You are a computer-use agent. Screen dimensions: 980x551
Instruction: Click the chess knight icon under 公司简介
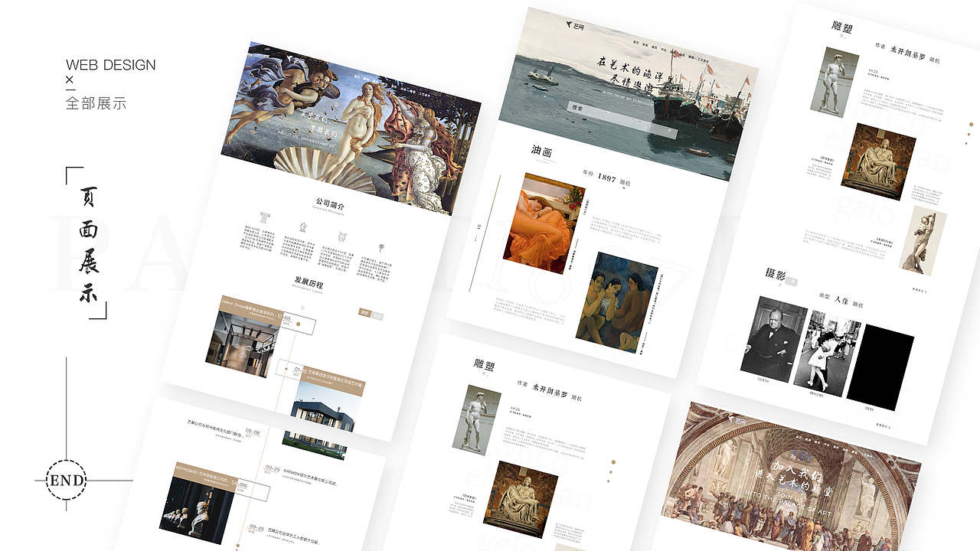(303, 226)
